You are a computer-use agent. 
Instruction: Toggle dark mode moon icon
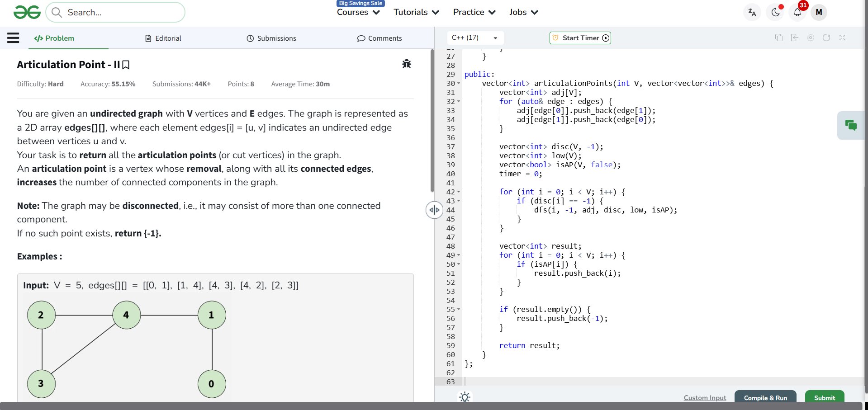pos(775,12)
